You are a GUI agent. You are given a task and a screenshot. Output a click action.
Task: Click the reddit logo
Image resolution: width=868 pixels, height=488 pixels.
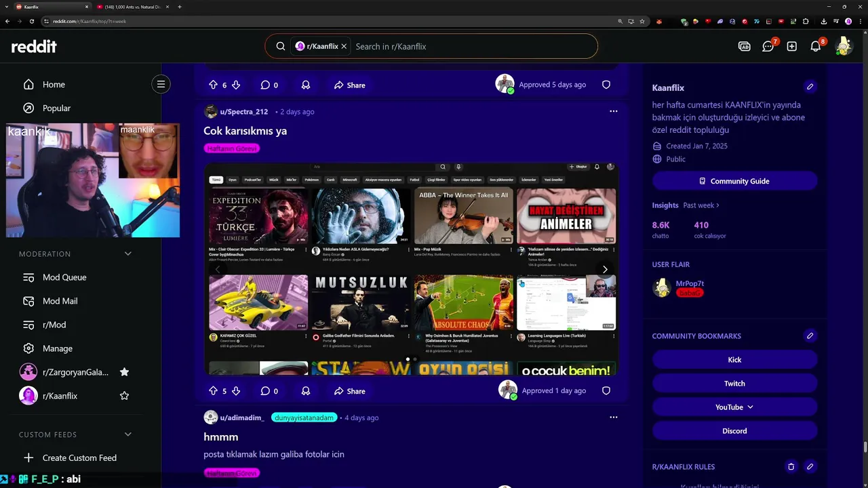coord(34,47)
